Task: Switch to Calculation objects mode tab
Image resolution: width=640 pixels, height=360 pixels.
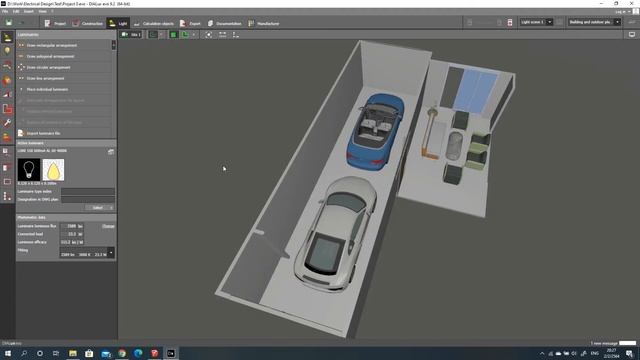Action: pyautogui.click(x=153, y=23)
